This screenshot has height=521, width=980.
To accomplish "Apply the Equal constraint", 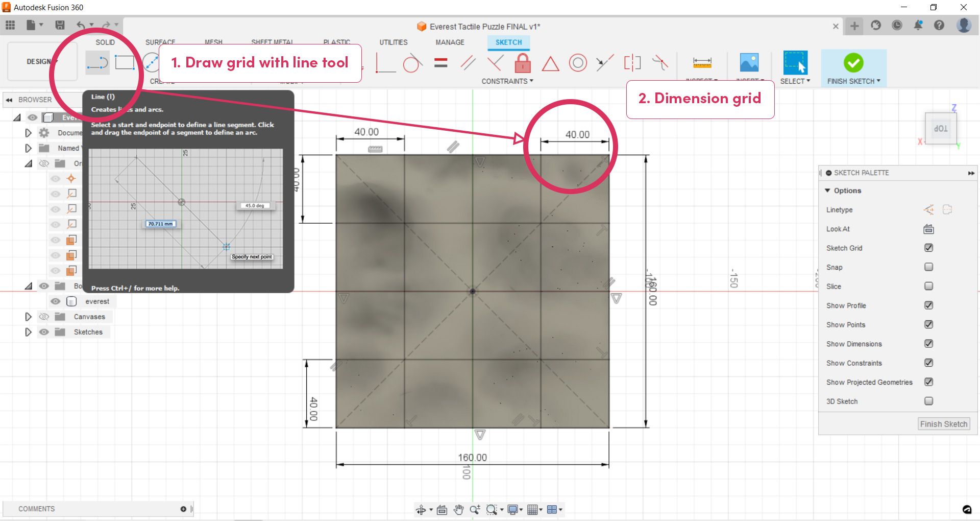I will click(440, 63).
